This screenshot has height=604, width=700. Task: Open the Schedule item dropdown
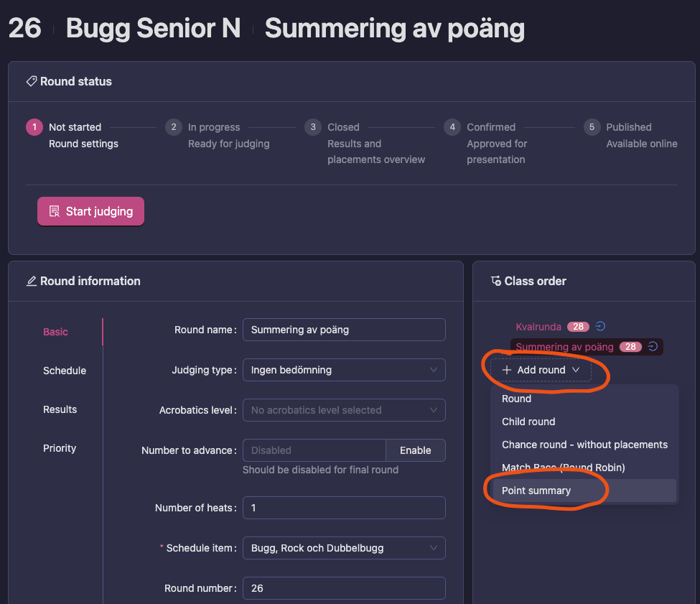click(344, 548)
